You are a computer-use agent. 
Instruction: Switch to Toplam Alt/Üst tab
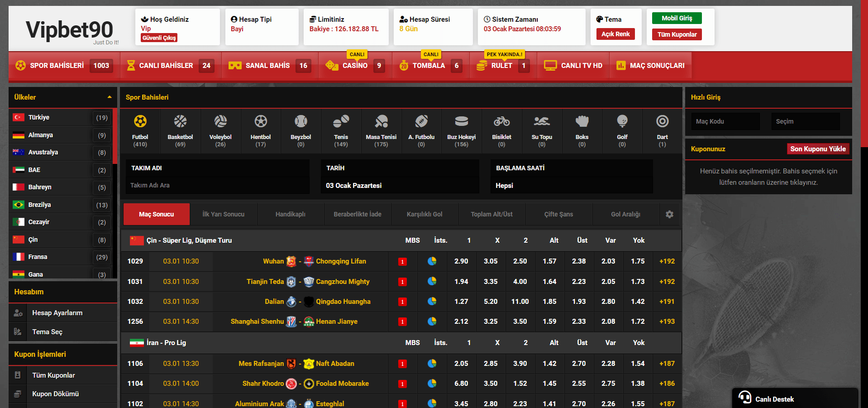(x=491, y=214)
